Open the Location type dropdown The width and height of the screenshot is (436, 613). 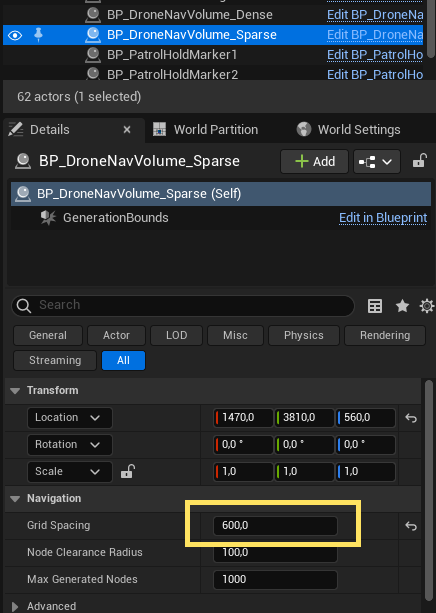tap(70, 418)
